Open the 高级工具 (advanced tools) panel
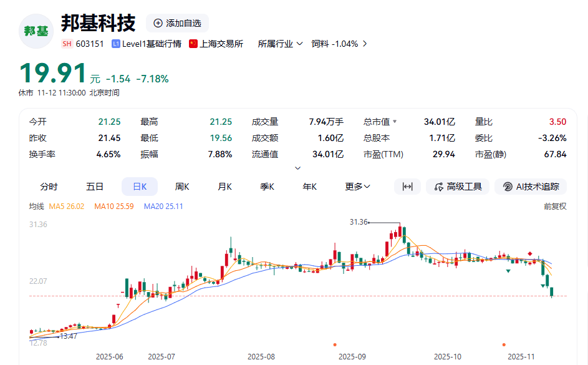The image size is (588, 365). [458, 187]
